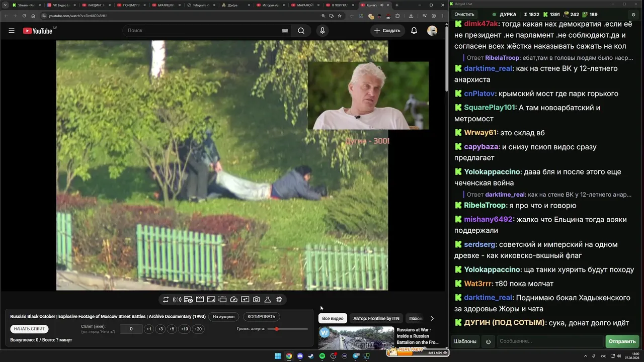Take a video screenshot with camera icon
Viewport: 644px width, 362px height.
click(x=257, y=300)
